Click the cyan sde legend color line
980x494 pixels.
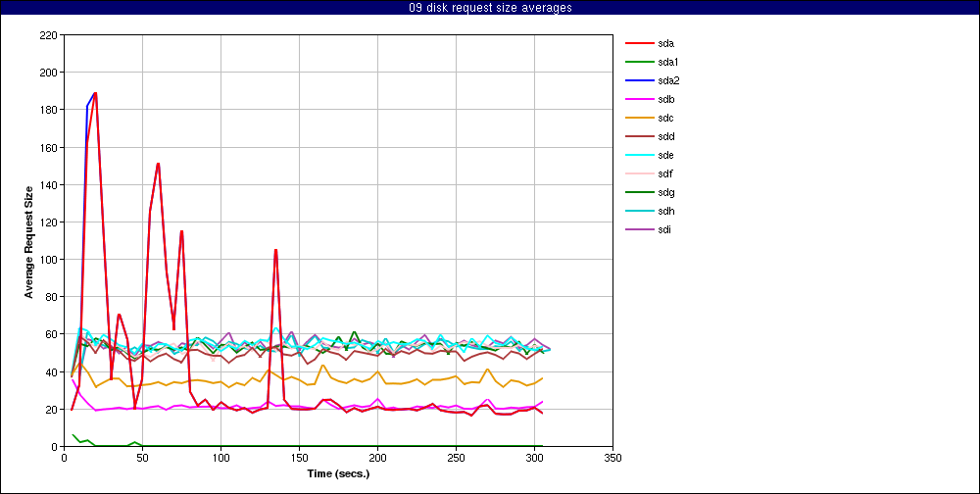click(638, 155)
